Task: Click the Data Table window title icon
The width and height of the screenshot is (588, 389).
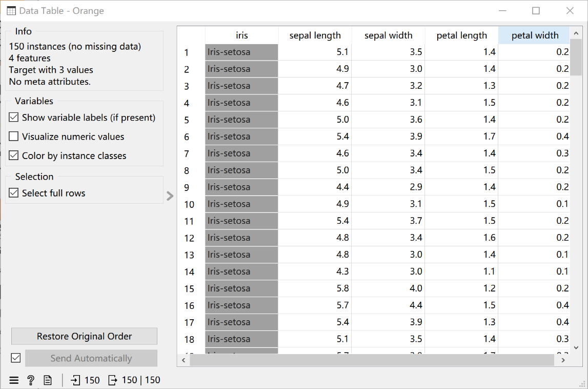Action: click(11, 11)
